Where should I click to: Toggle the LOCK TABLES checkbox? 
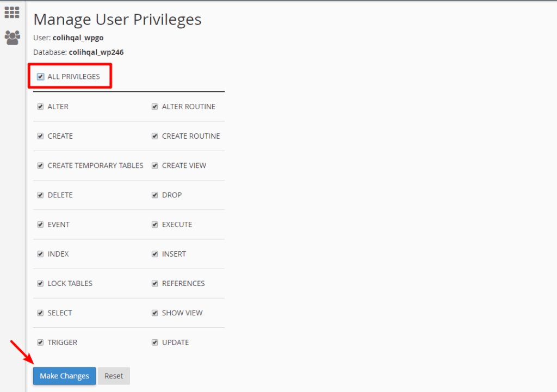pos(40,283)
